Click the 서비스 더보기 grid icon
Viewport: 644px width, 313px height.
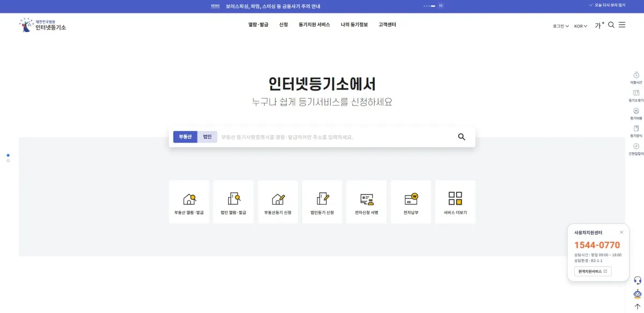(455, 202)
